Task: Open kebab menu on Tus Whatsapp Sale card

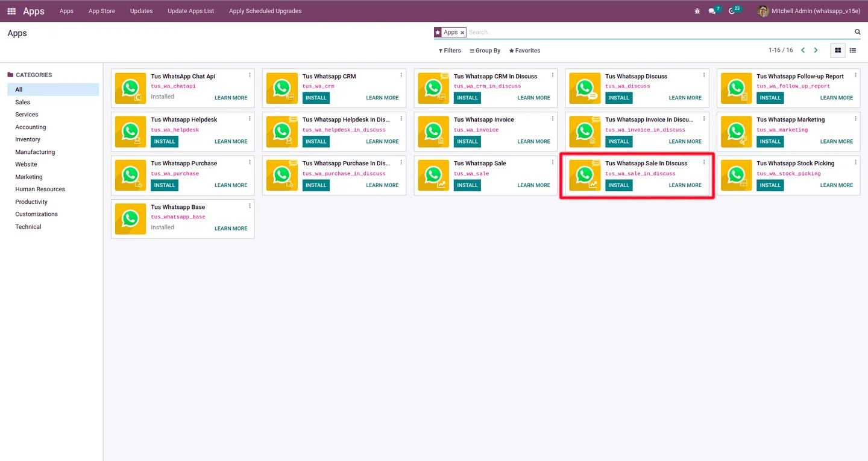Action: (x=552, y=162)
